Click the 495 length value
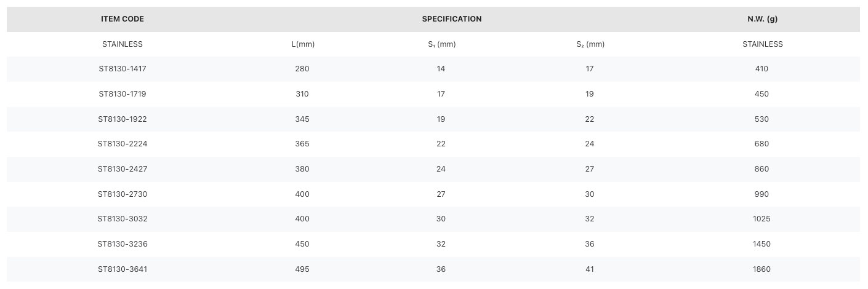868x289 pixels. (x=302, y=269)
